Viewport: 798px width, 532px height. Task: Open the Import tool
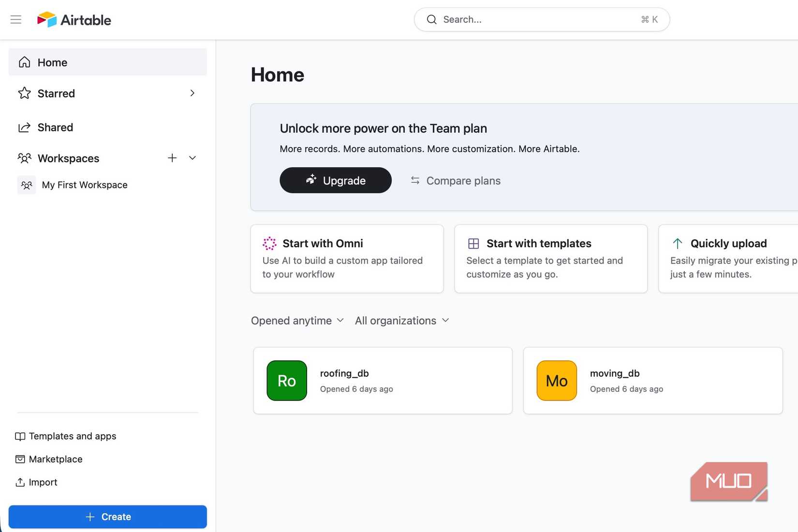tap(43, 482)
